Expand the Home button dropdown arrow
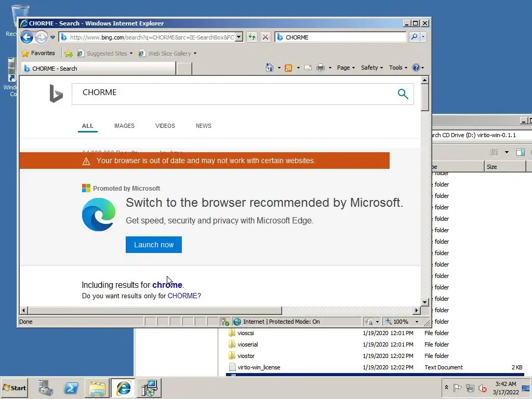Viewport: 532px width, 399px height. click(x=279, y=68)
